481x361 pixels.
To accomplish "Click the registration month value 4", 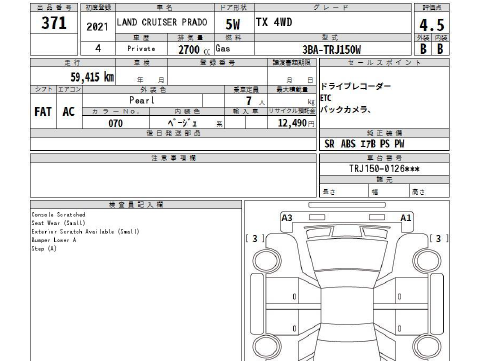I will (x=98, y=48).
